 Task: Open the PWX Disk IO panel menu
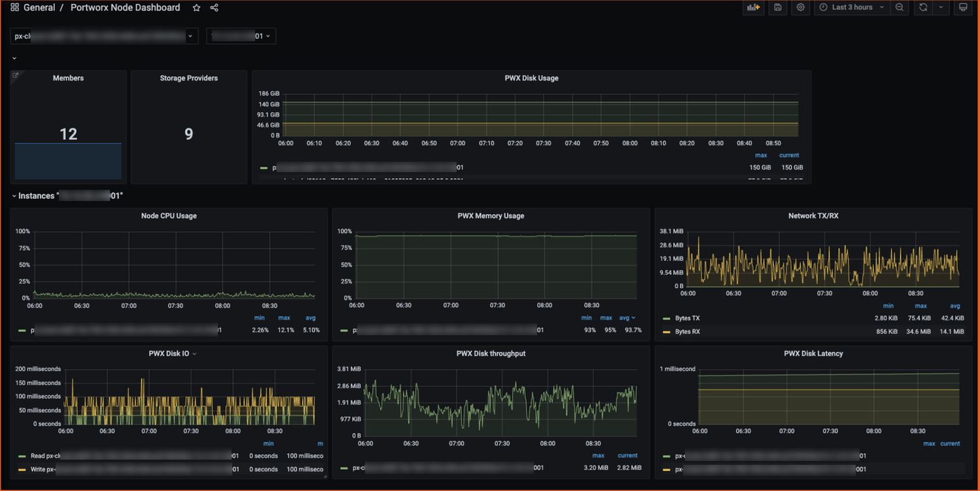click(194, 354)
